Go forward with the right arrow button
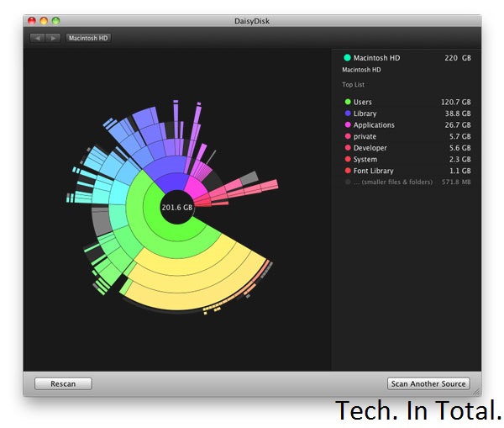504x428 pixels. click(53, 38)
